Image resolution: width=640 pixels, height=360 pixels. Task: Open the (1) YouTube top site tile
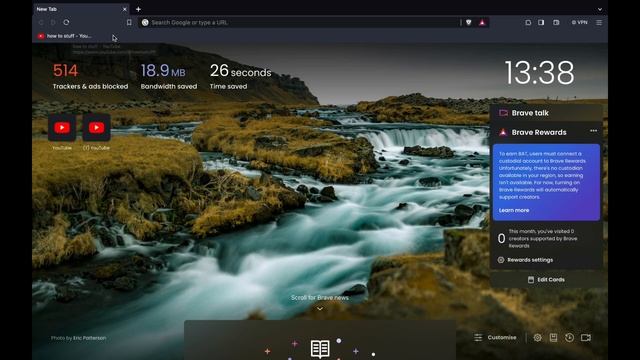pyautogui.click(x=96, y=132)
